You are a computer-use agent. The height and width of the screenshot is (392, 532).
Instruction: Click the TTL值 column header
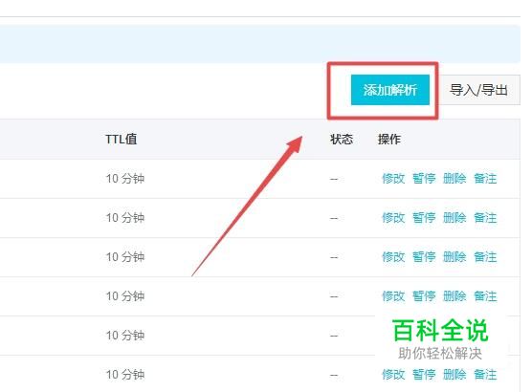pos(122,139)
